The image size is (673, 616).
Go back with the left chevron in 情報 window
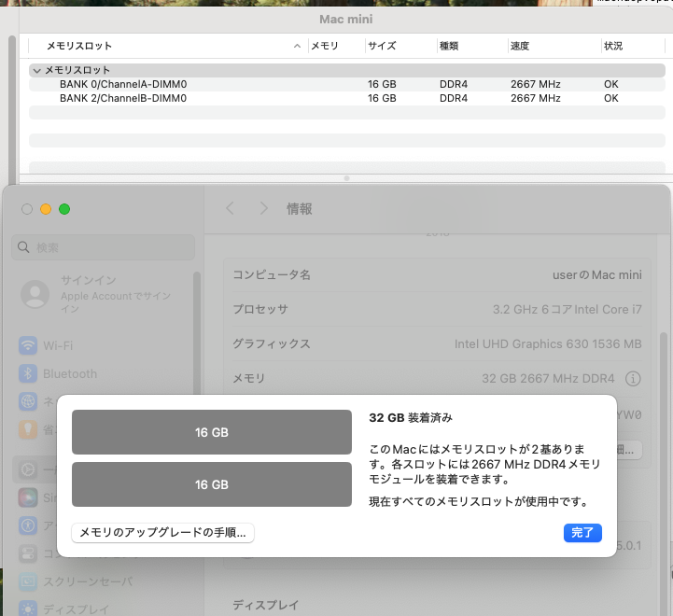(x=230, y=209)
